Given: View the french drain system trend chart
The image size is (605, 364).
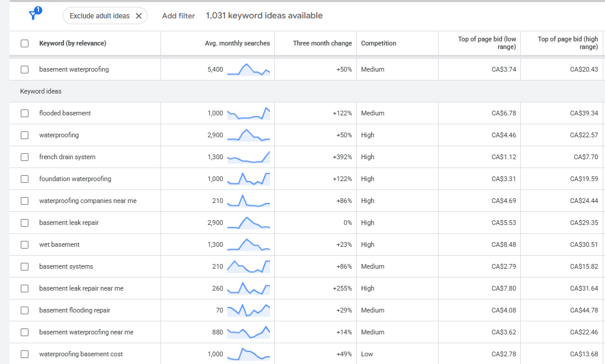Looking at the screenshot, I should (249, 157).
